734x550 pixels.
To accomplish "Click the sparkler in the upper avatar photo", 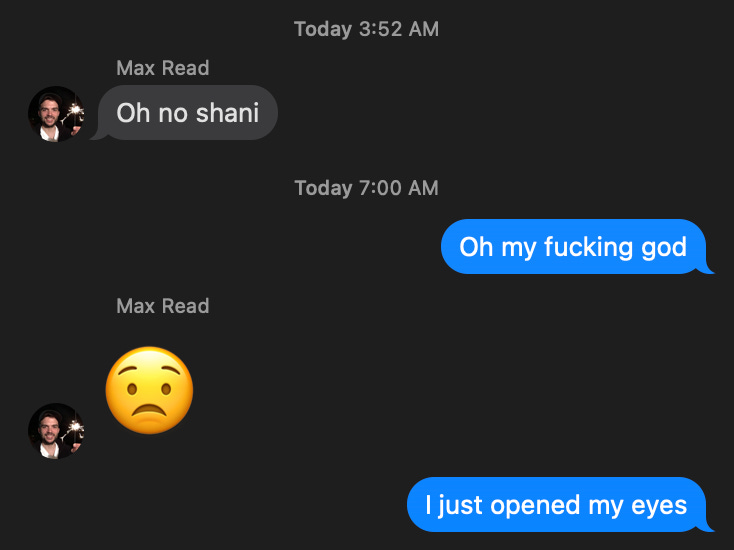I will (73, 112).
